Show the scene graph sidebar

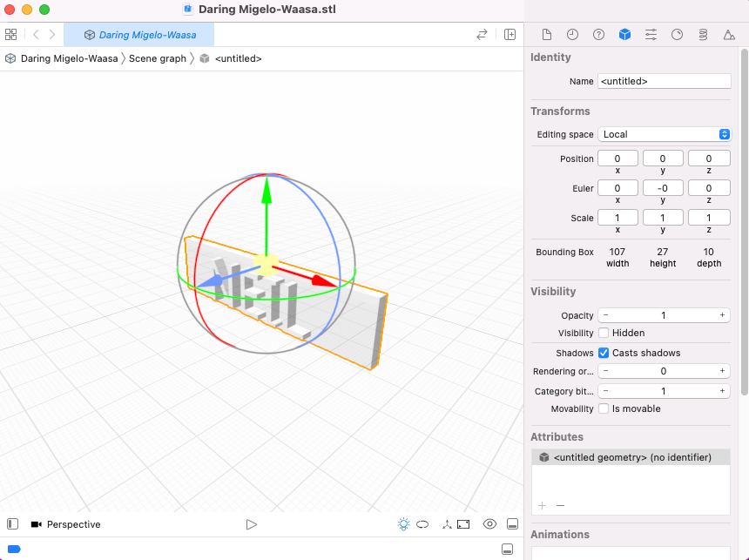click(12, 524)
